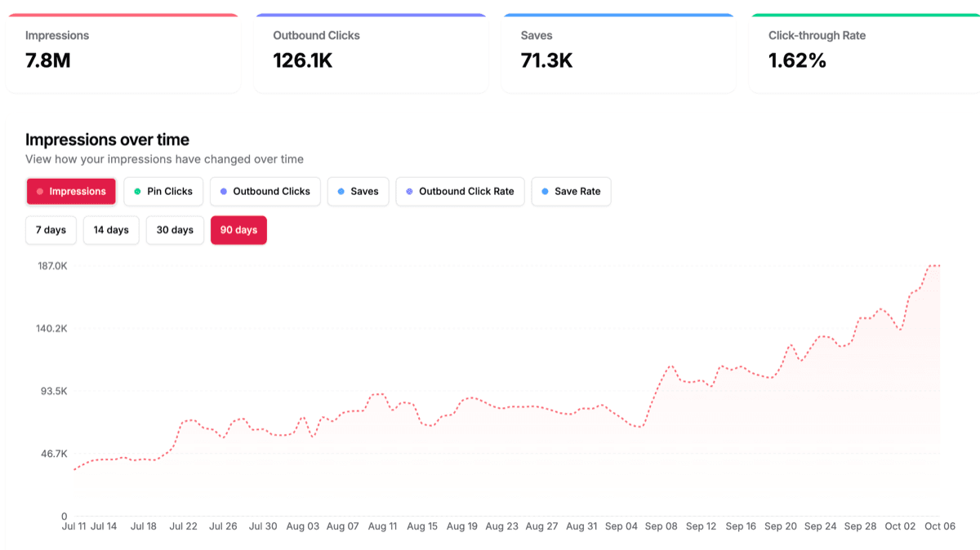Switch the chart to a 7 days range
This screenshot has height=550, width=980.
pyautogui.click(x=51, y=230)
